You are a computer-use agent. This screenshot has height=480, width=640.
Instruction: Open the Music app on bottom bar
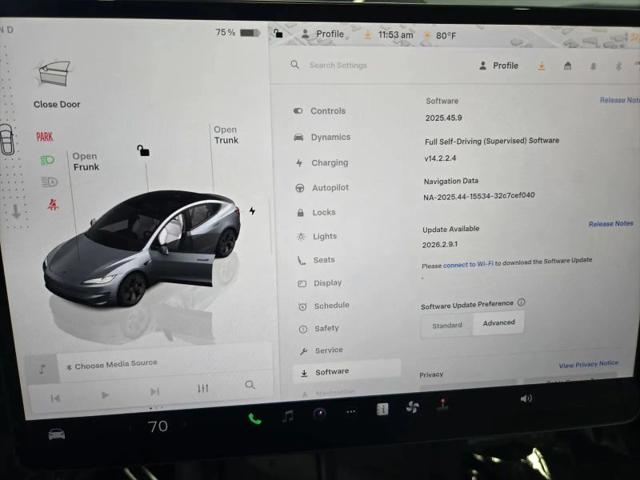pos(288,416)
